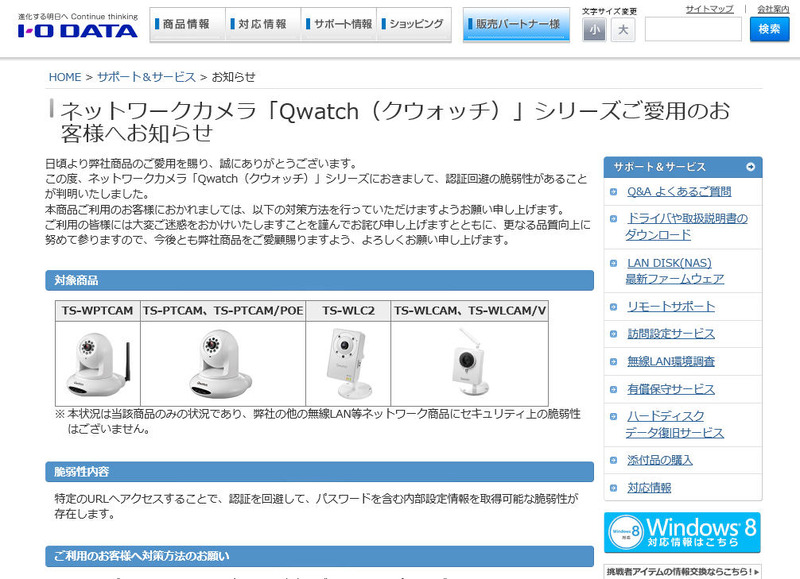This screenshot has width=800, height=579.
Task: Select the サポート情報 navigation tab
Action: (x=339, y=25)
